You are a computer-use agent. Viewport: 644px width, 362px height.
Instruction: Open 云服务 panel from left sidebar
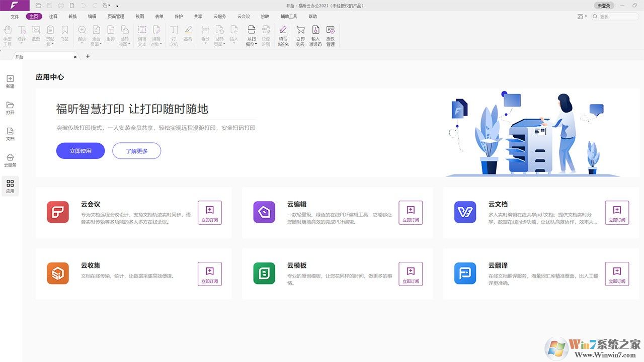pos(10,160)
